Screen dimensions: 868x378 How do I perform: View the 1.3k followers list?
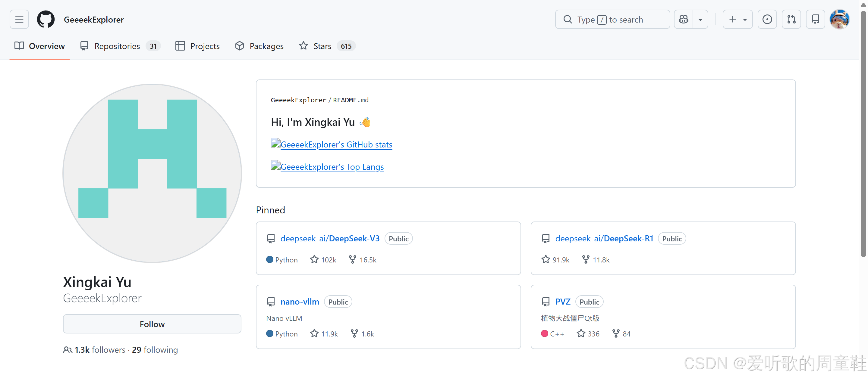99,350
